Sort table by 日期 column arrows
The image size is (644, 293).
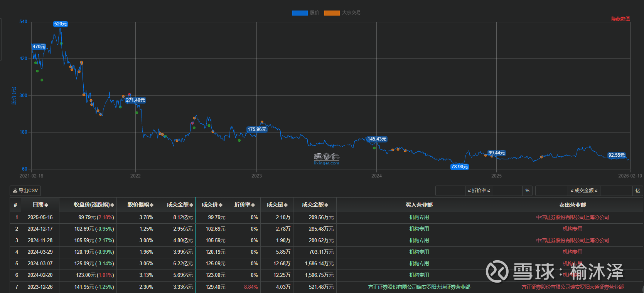(x=46, y=205)
